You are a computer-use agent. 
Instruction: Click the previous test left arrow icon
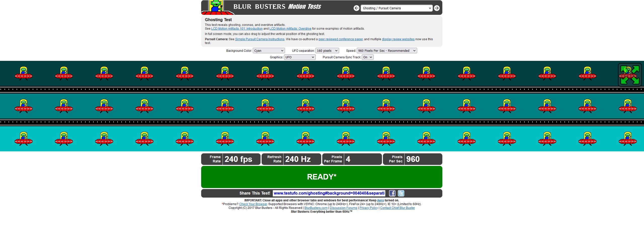point(356,8)
